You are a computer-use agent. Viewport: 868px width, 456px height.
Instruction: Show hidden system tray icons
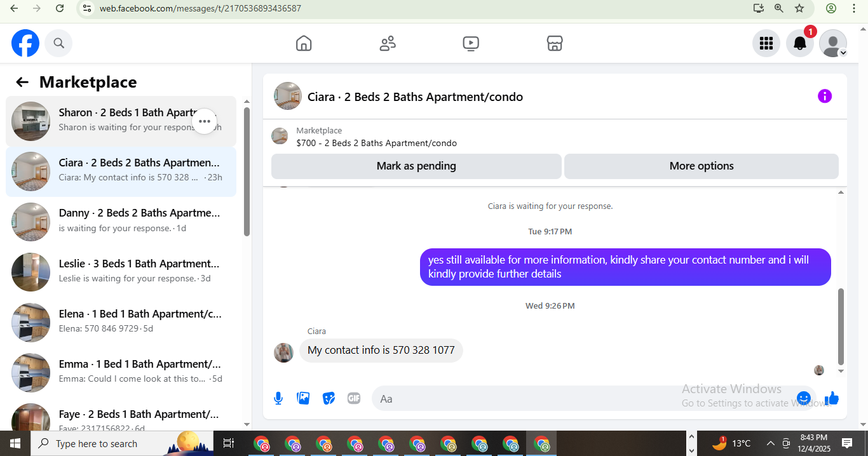[770, 443]
